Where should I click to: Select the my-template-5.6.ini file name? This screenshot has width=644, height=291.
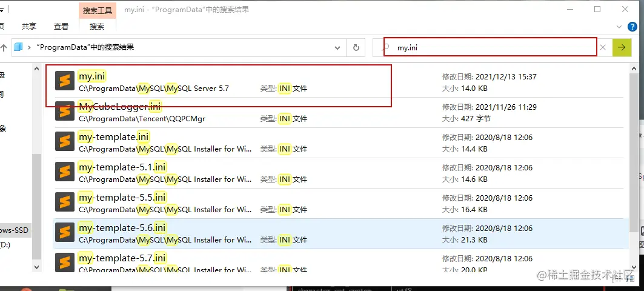tap(122, 228)
